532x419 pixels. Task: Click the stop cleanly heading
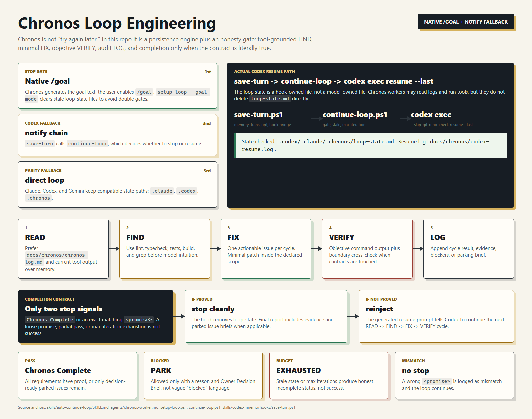pos(213,309)
